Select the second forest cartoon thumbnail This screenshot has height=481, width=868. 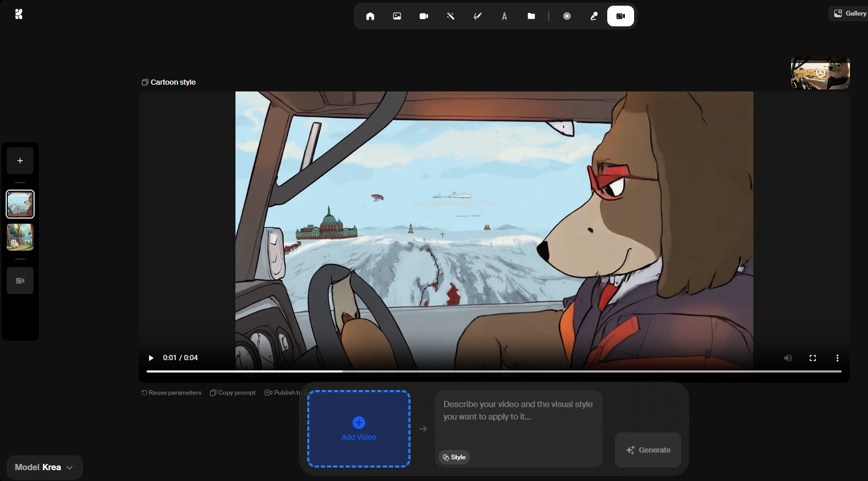point(20,237)
